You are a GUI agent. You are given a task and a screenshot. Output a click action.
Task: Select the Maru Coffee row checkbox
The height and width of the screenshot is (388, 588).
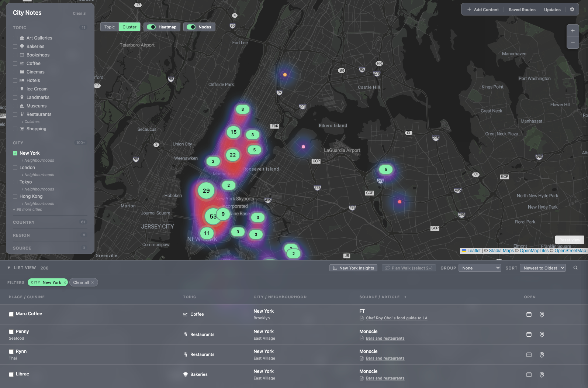click(11, 314)
